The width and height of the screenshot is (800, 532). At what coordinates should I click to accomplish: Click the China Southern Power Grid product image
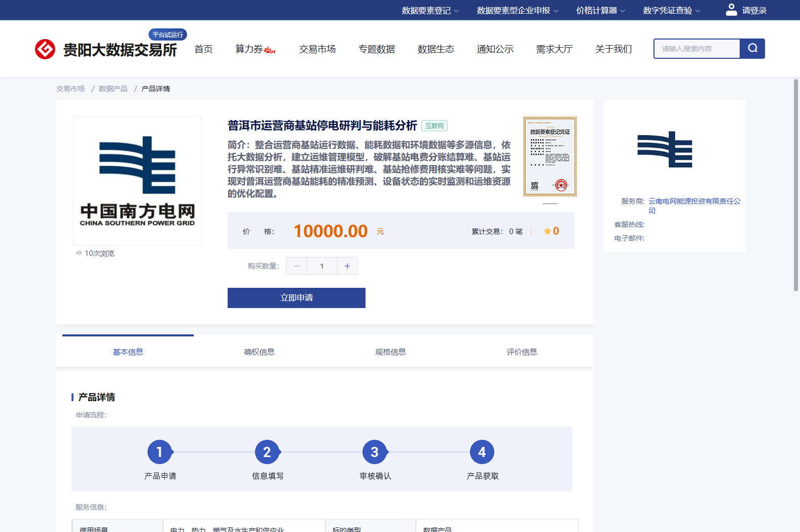pos(137,181)
